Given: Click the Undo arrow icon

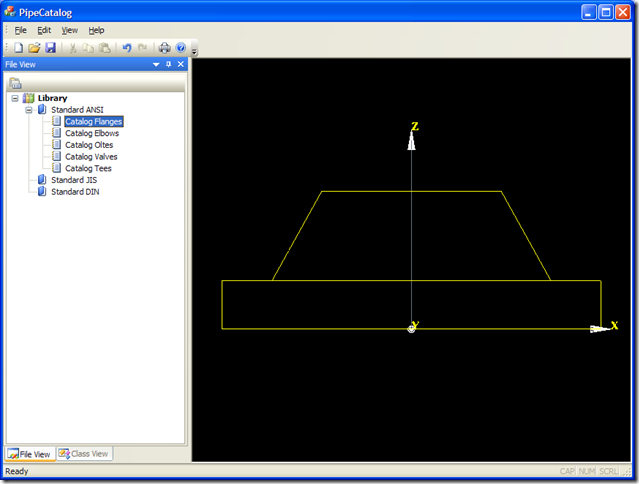Looking at the screenshot, I should tap(127, 48).
